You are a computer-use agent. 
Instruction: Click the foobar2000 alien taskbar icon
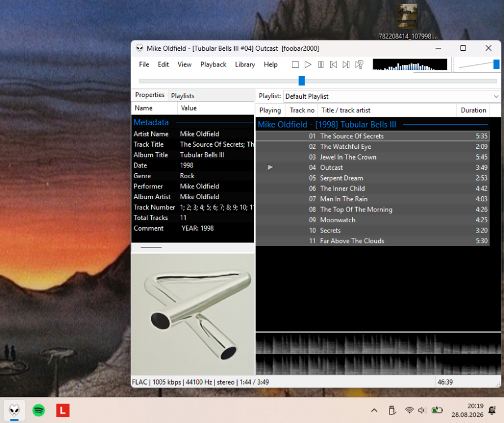(14, 410)
